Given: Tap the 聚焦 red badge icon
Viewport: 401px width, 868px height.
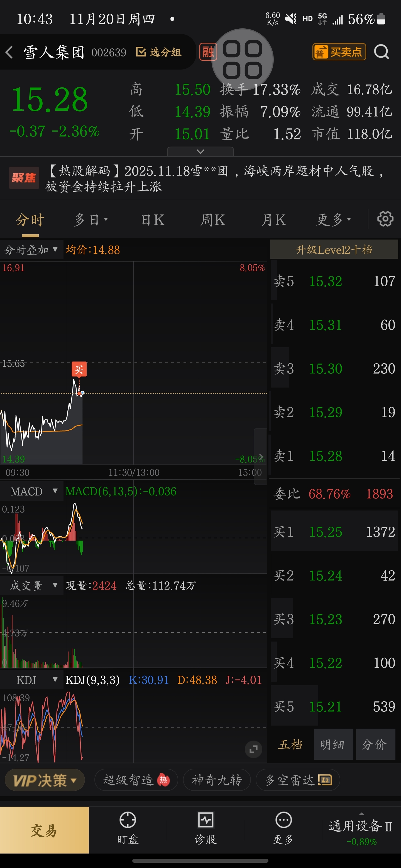Looking at the screenshot, I should pyautogui.click(x=24, y=177).
